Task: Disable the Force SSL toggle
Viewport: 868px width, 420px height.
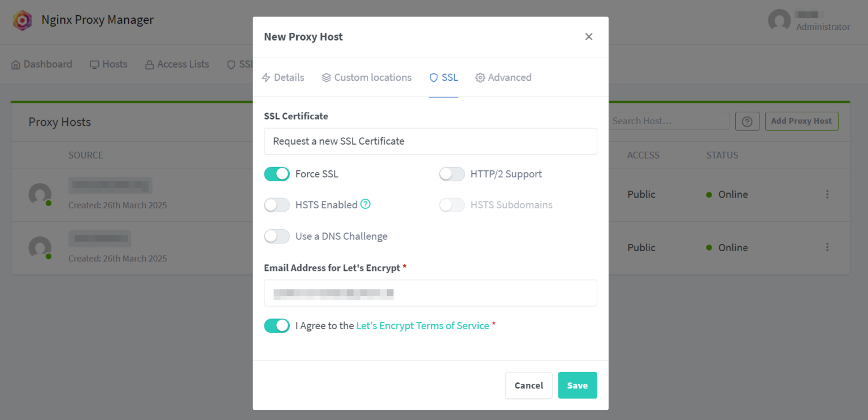Action: [276, 174]
